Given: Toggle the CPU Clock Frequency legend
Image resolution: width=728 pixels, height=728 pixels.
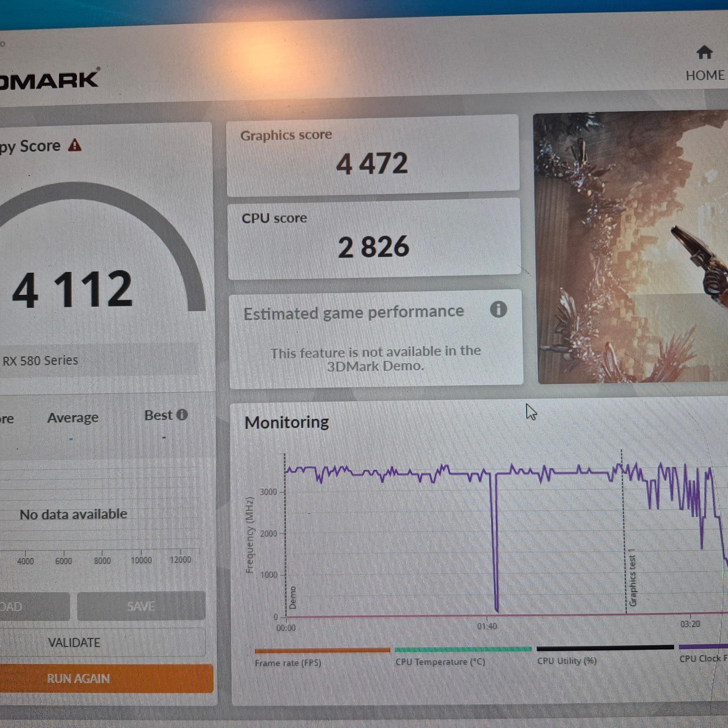Looking at the screenshot, I should tap(703, 654).
